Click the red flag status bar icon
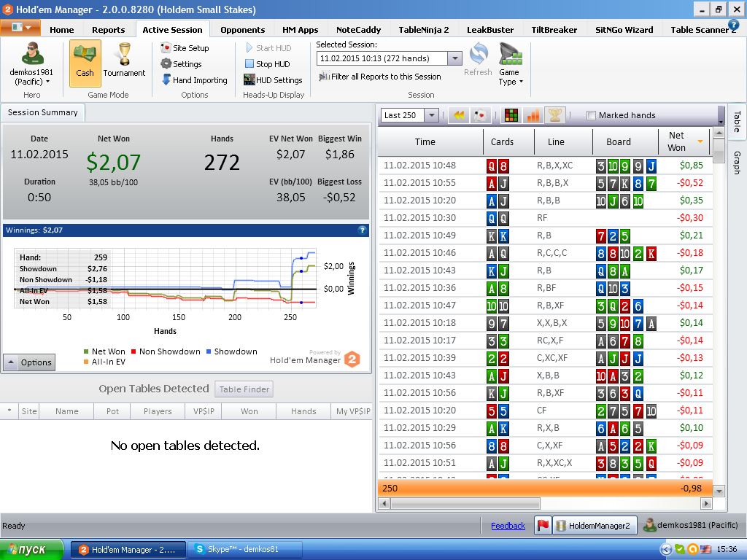This screenshot has height=560, width=747. click(x=543, y=525)
